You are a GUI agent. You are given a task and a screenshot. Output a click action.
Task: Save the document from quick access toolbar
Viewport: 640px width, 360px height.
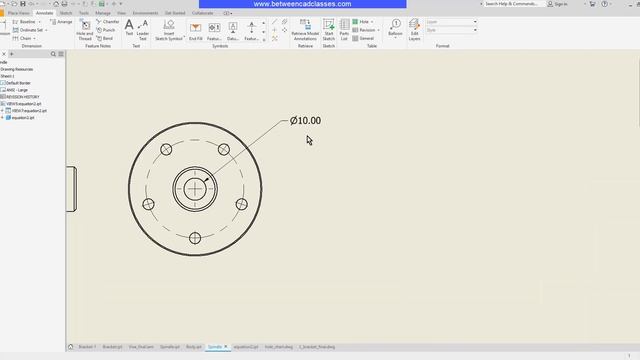click(23, 4)
